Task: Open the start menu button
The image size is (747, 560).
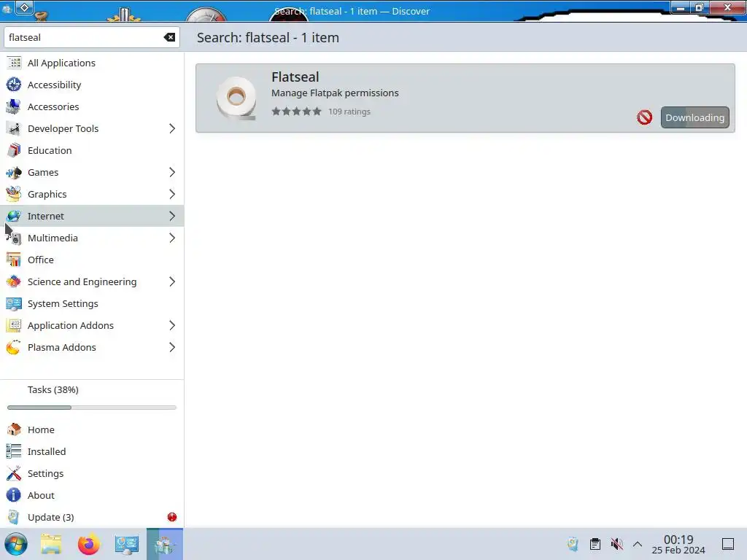Action: point(16,544)
